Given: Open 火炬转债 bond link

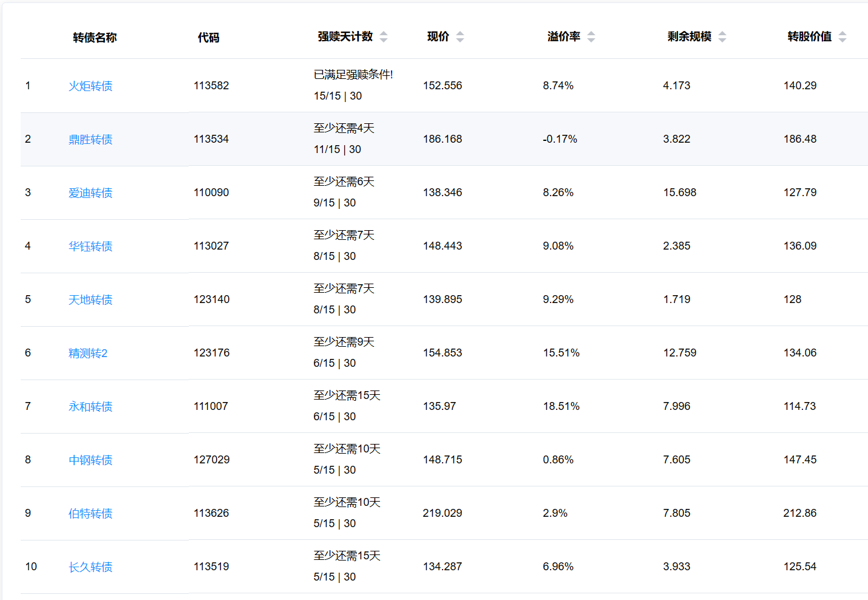Looking at the screenshot, I should (x=90, y=86).
